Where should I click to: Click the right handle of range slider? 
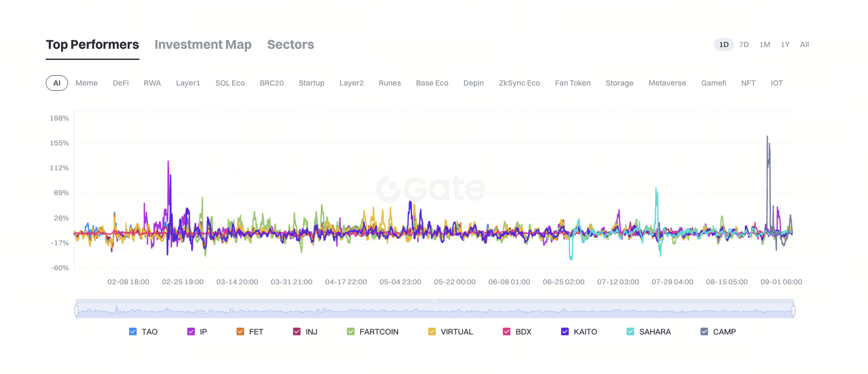(793, 310)
